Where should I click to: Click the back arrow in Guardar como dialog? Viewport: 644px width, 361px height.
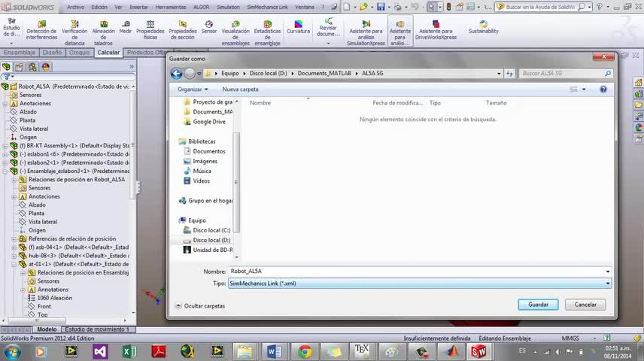pyautogui.click(x=176, y=74)
